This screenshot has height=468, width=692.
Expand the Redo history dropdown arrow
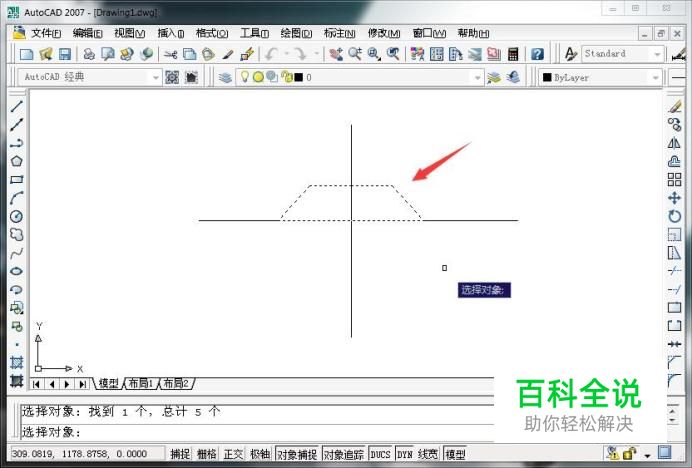tap(316, 54)
